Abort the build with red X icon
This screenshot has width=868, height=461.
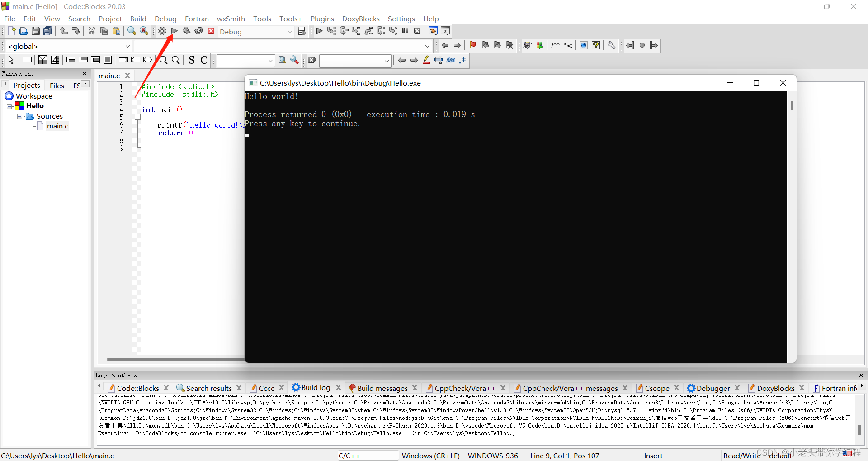[211, 31]
